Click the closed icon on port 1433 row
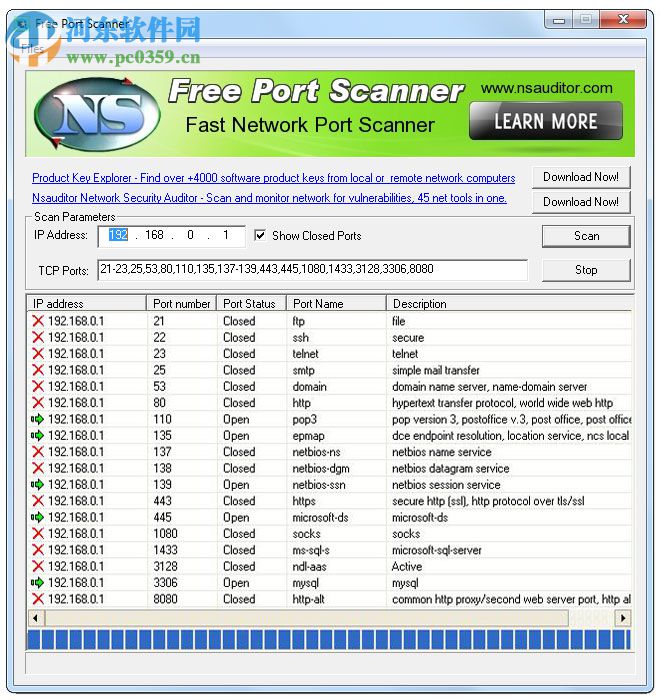 click(38, 550)
